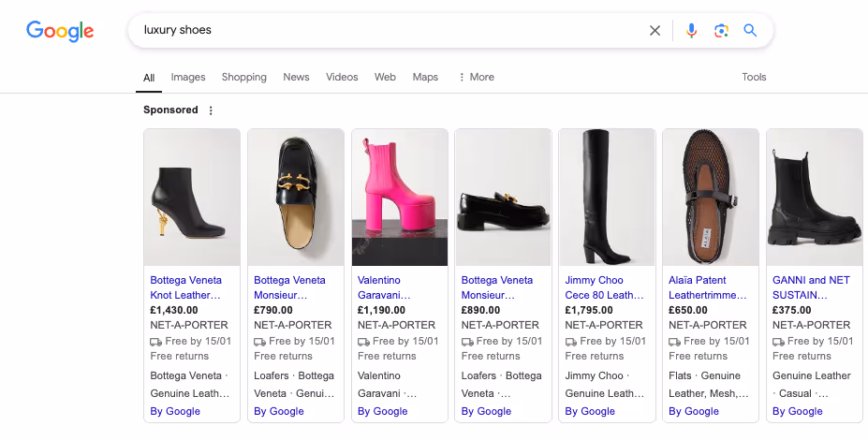Select the All results tab
The image size is (868, 441).
149,78
